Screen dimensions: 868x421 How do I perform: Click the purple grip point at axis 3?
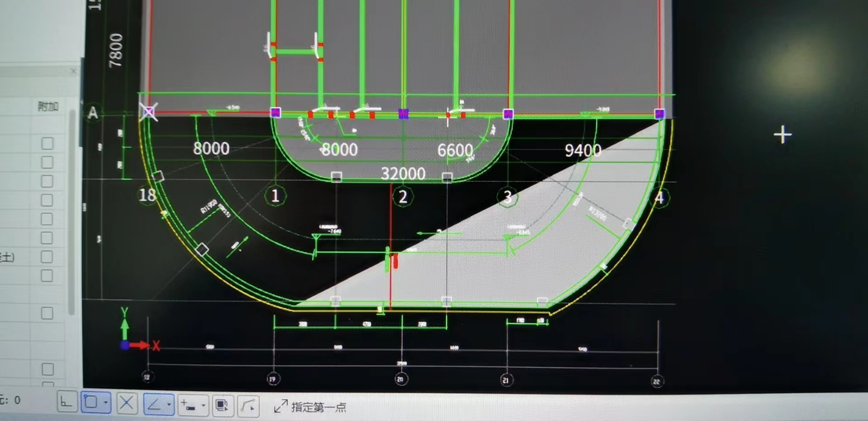coord(508,114)
